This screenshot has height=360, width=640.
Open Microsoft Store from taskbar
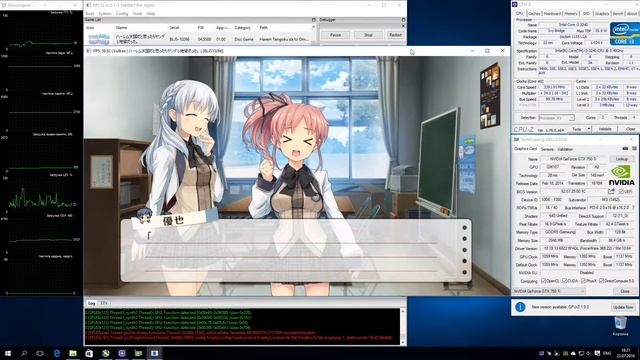pyautogui.click(x=89, y=353)
